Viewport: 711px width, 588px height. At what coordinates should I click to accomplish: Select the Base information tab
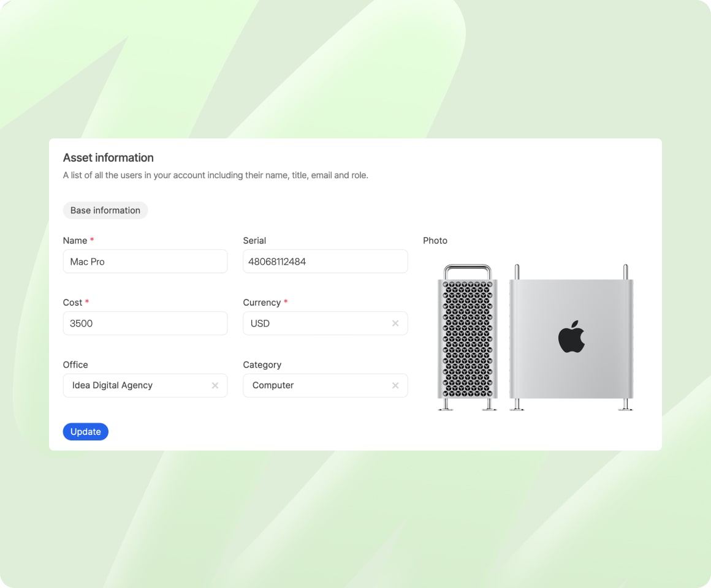(105, 210)
